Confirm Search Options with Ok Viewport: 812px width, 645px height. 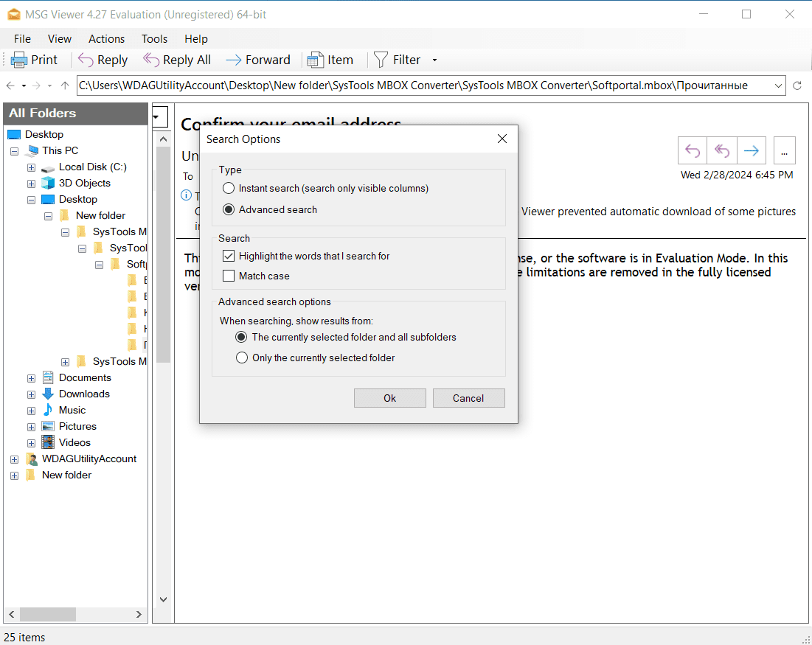[x=390, y=398]
